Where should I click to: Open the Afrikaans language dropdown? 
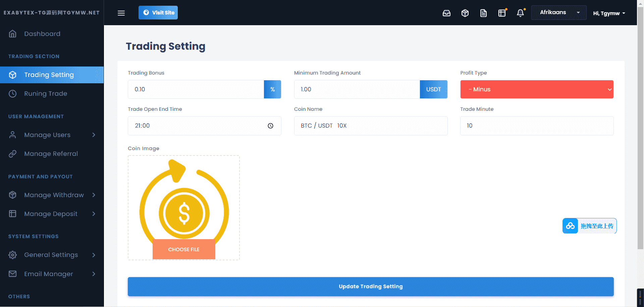pyautogui.click(x=559, y=13)
